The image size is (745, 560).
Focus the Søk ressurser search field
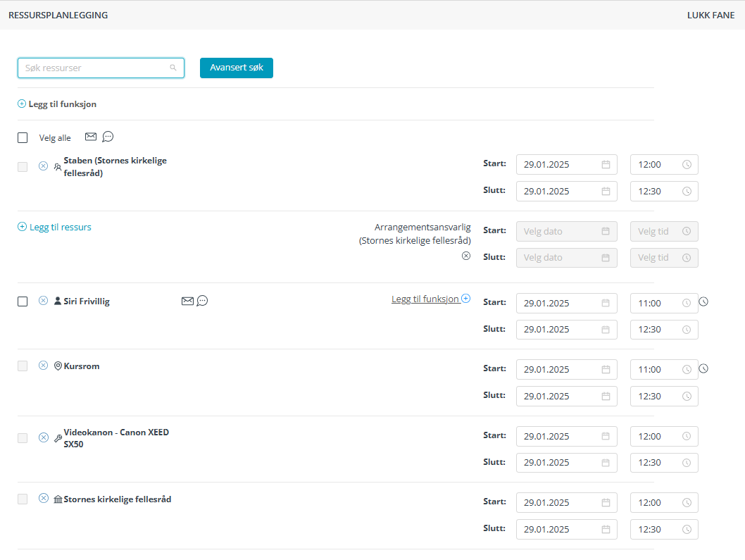pos(95,68)
